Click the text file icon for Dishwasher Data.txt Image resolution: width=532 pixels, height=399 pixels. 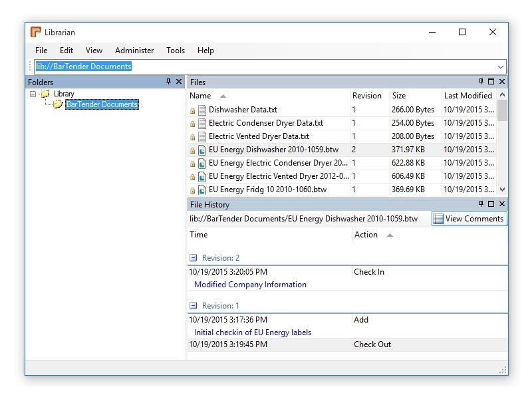coord(202,110)
